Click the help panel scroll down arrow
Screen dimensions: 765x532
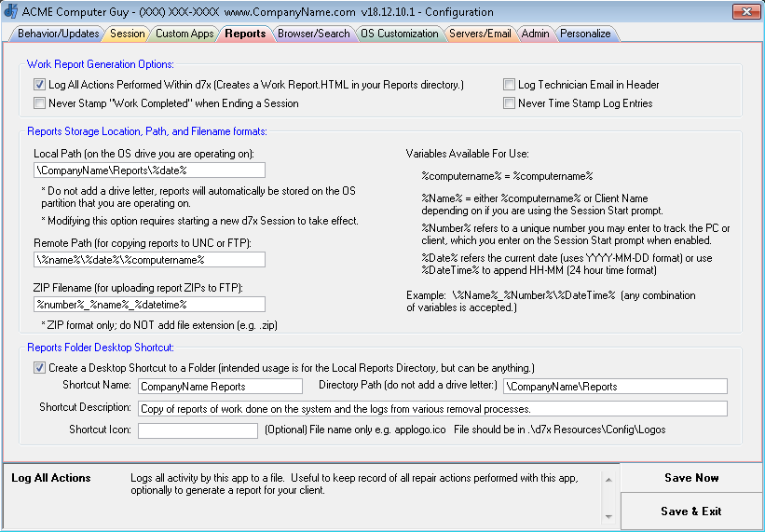608,516
